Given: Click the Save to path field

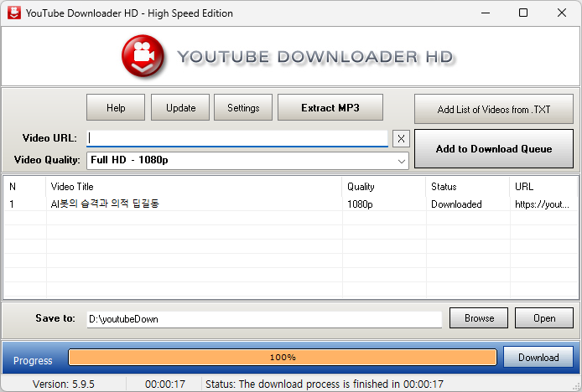Looking at the screenshot, I should click(264, 319).
